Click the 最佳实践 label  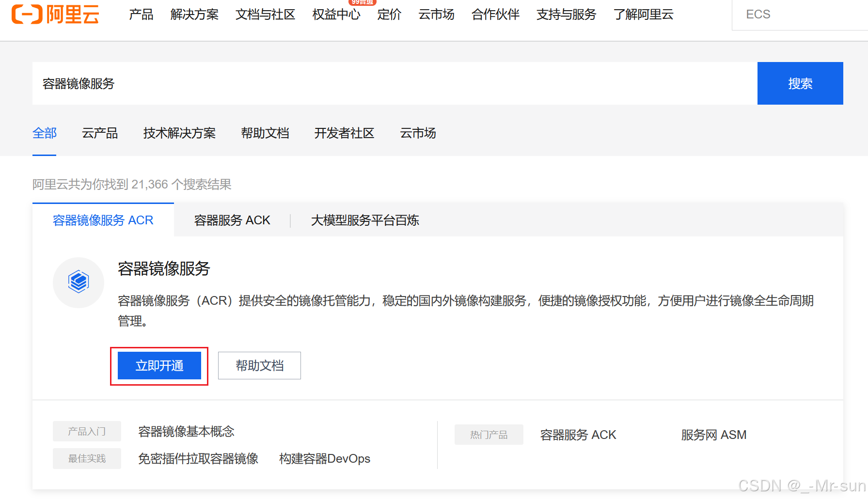tap(87, 458)
